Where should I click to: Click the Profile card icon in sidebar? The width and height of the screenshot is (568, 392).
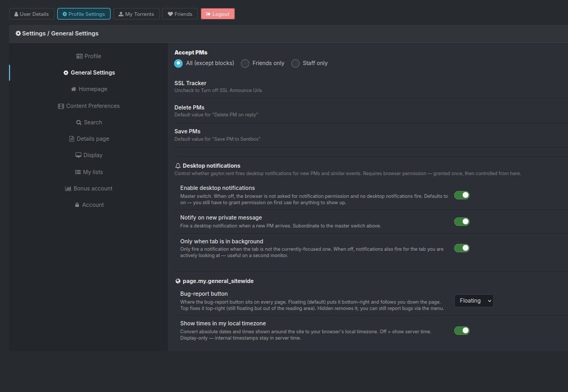click(79, 56)
